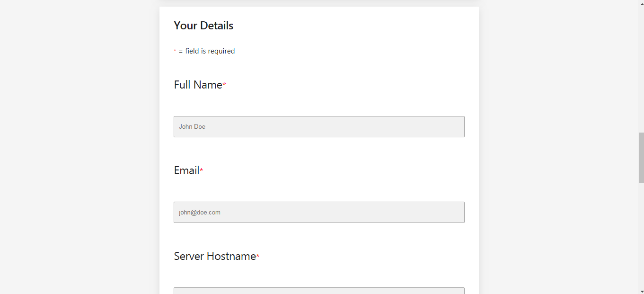Focus the Full Name input field
644x294 pixels.
tap(319, 126)
